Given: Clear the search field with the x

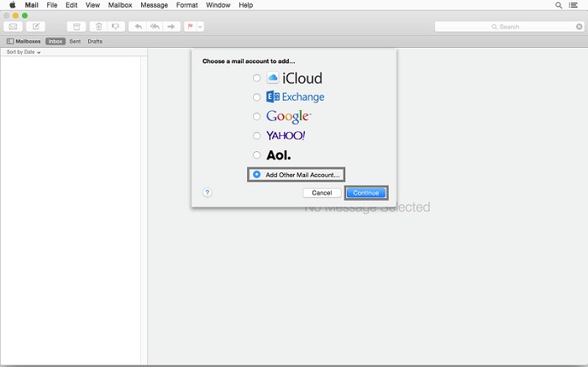Looking at the screenshot, I should click(580, 27).
